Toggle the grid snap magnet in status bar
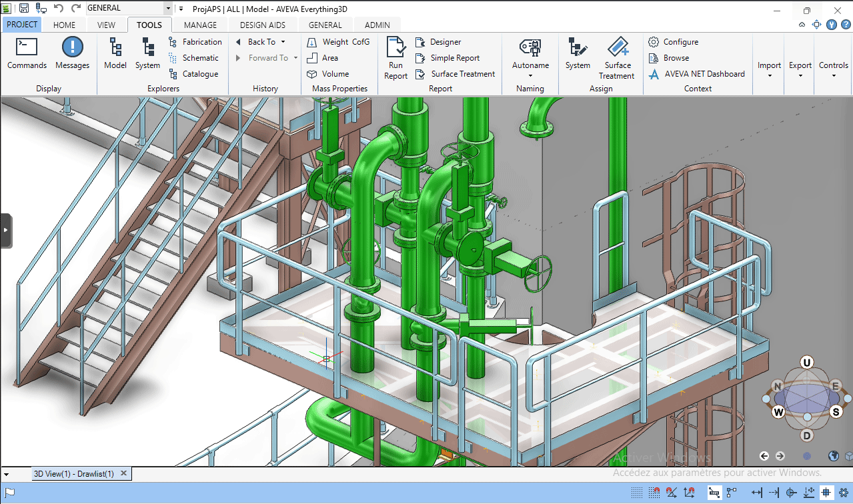 (x=655, y=493)
